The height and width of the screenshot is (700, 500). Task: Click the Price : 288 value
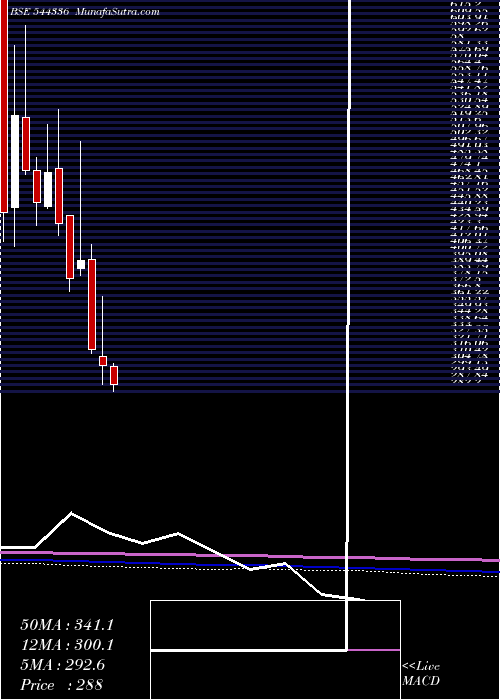[61, 685]
